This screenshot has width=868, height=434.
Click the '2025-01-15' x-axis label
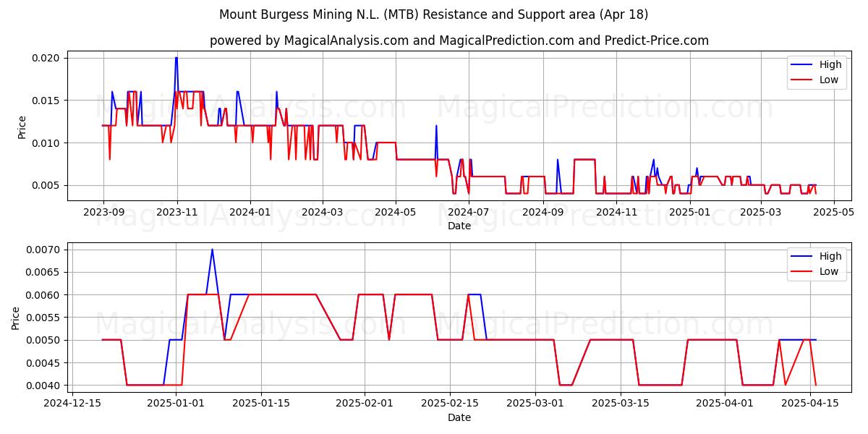pos(261,404)
